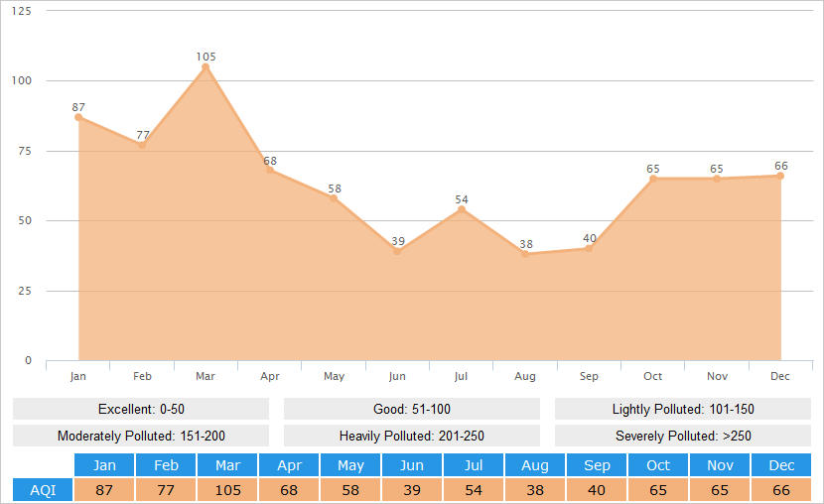Click the table cell with value 38

pyautogui.click(x=535, y=490)
